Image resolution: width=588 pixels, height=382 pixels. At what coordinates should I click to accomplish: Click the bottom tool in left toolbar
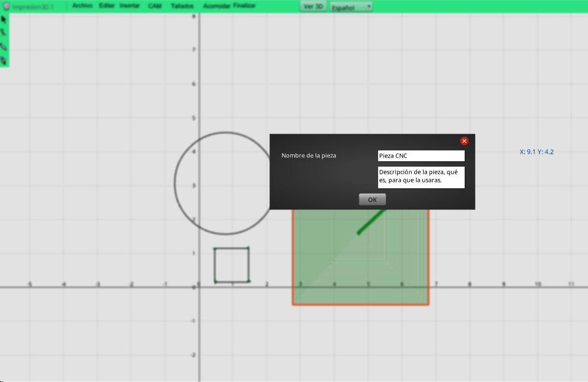(4, 61)
